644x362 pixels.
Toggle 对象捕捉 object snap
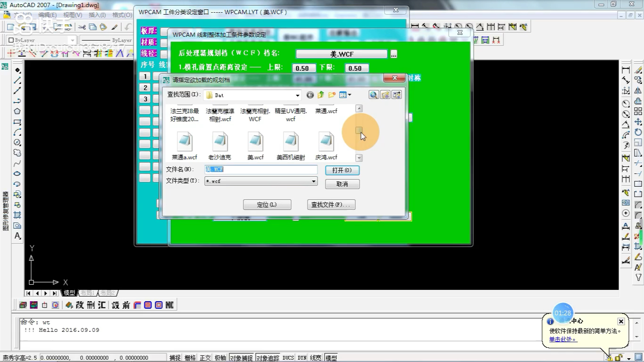pyautogui.click(x=241, y=358)
